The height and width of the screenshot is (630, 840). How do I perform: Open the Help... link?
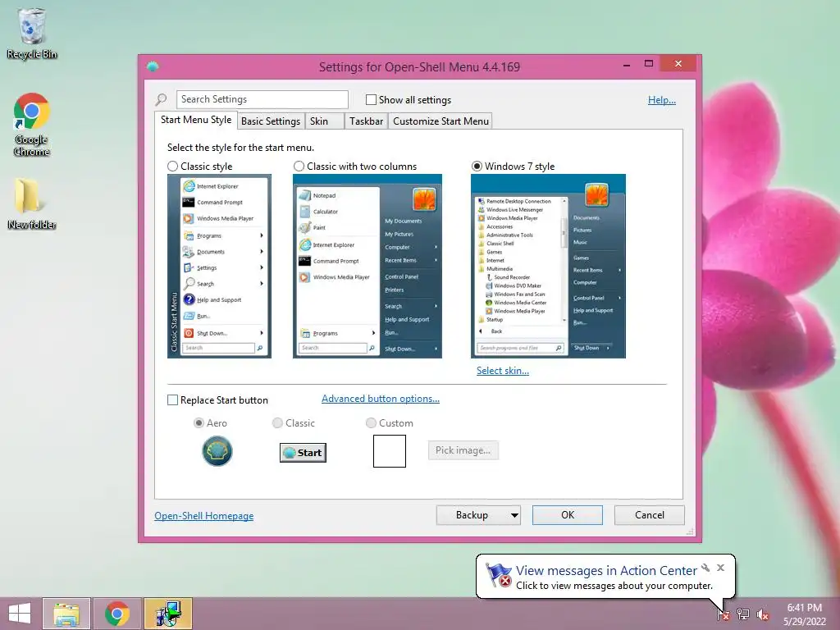coord(662,99)
